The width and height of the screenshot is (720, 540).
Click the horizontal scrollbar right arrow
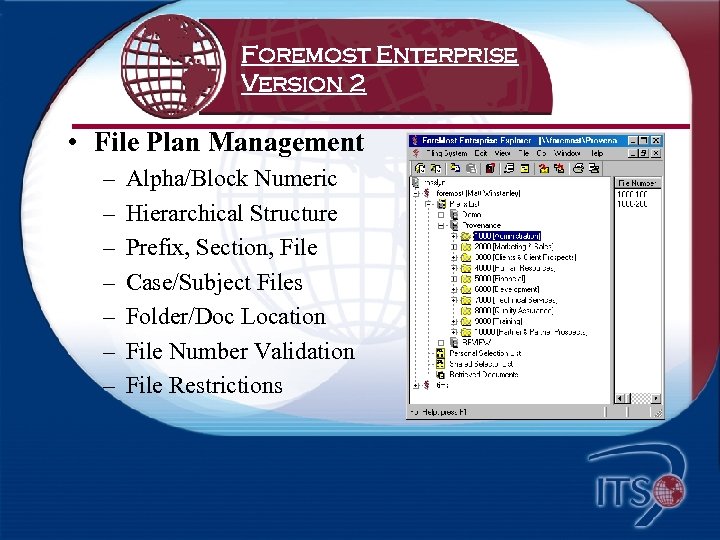click(656, 399)
